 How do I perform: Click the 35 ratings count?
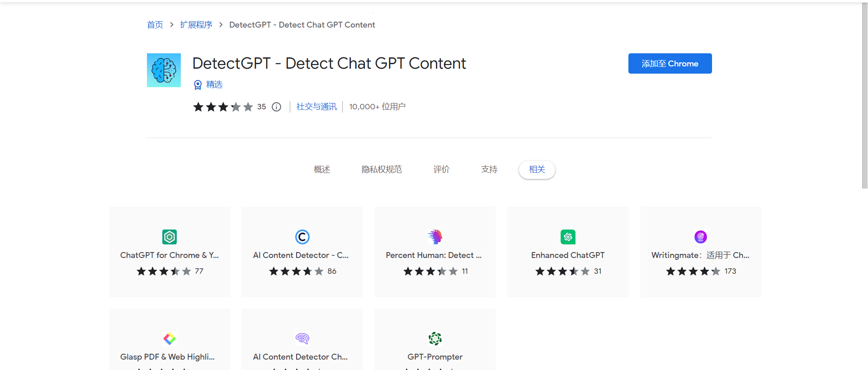(x=261, y=107)
